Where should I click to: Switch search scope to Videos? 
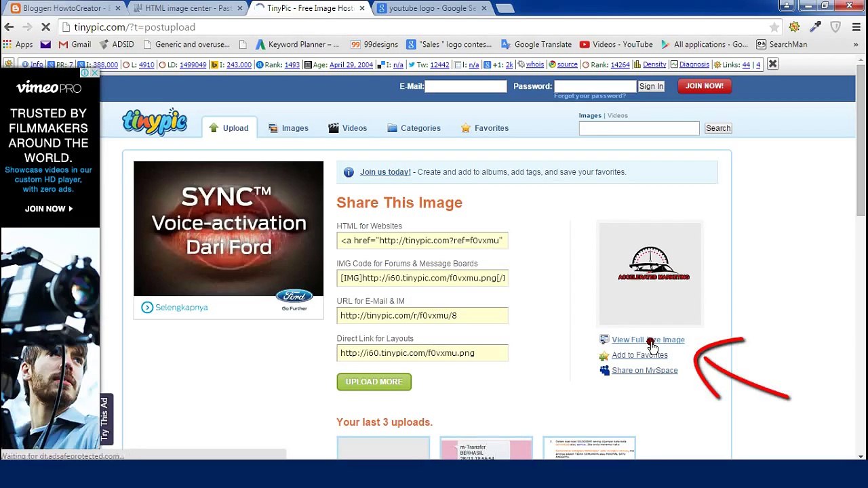pyautogui.click(x=618, y=115)
